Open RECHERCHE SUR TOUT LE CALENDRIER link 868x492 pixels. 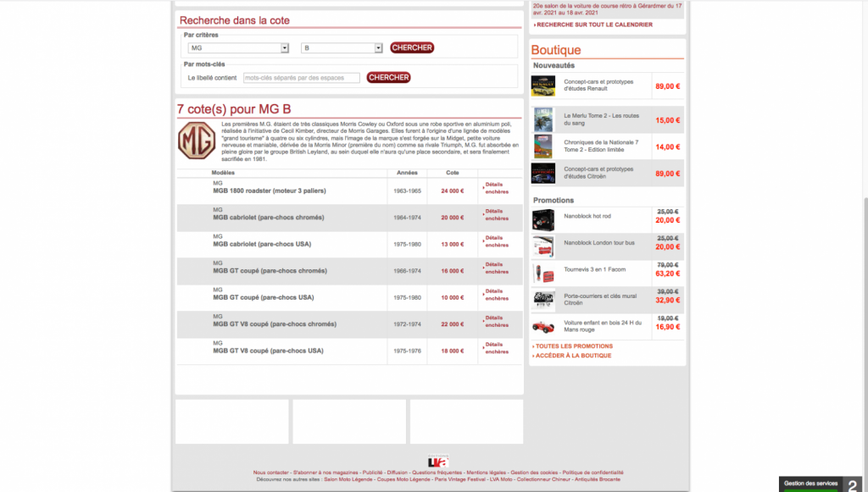[x=594, y=25]
